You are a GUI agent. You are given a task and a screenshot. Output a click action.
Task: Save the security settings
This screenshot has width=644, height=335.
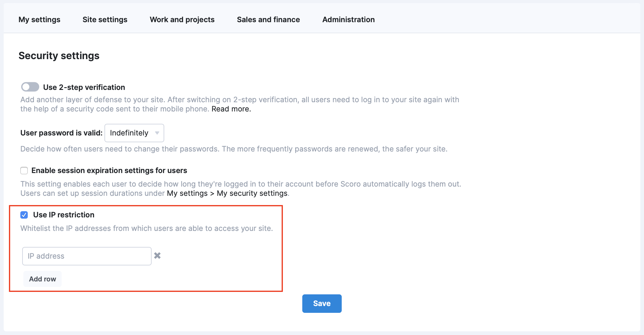[x=322, y=304]
